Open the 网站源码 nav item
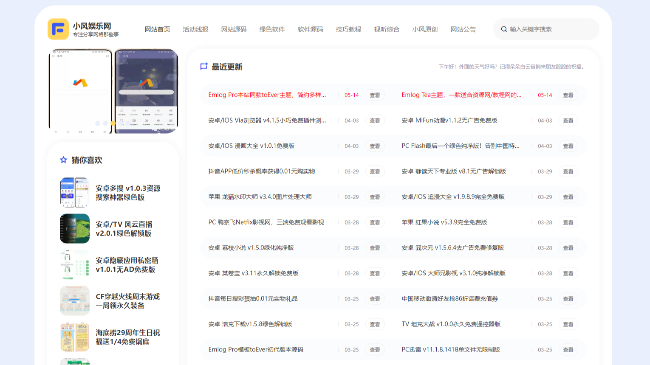Image resolution: width=650 pixels, height=365 pixels. pyautogui.click(x=233, y=29)
